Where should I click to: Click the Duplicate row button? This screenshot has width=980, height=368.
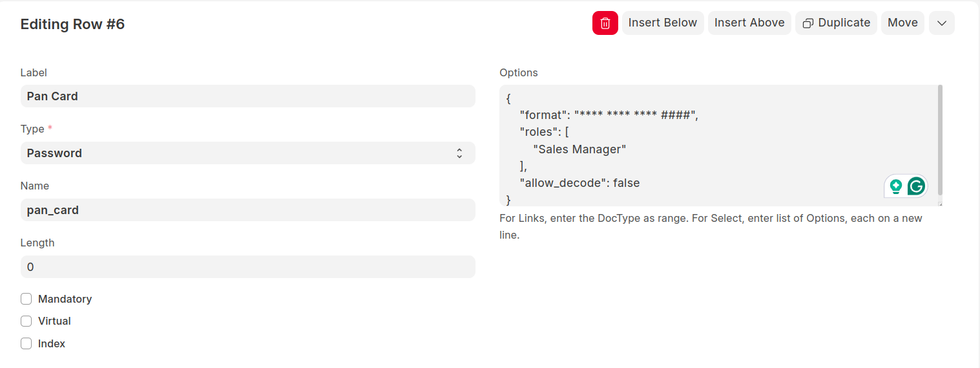click(836, 23)
